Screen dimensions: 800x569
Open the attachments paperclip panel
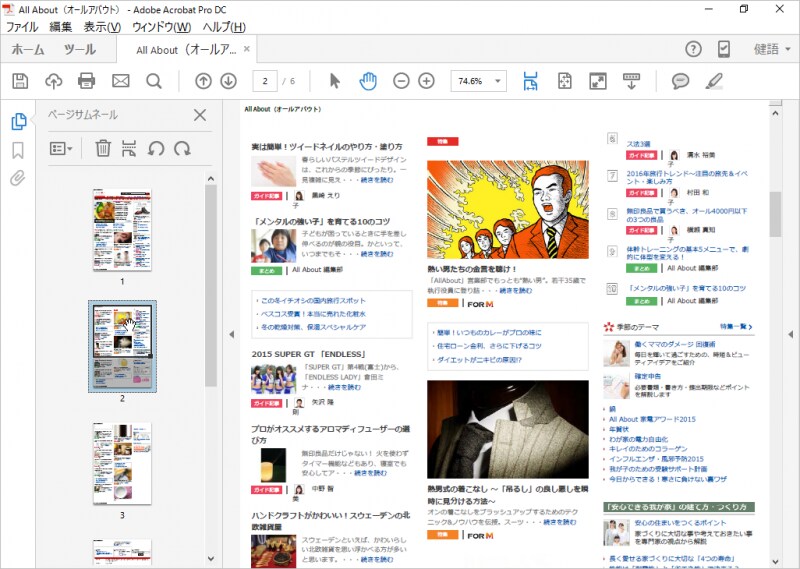(x=18, y=178)
